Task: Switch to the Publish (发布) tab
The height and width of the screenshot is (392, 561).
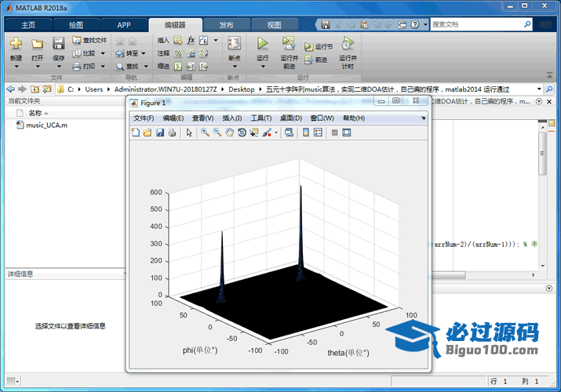Action: (226, 25)
